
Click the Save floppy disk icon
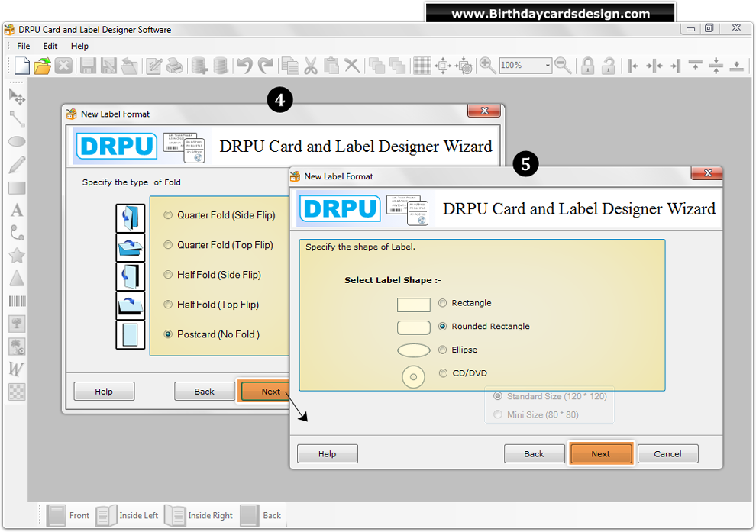tap(88, 66)
